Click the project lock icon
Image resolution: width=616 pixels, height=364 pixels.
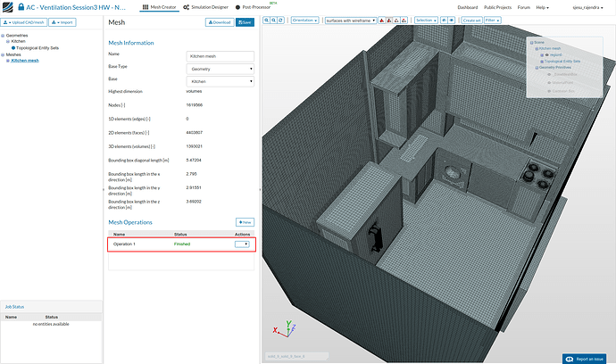[x=20, y=7]
